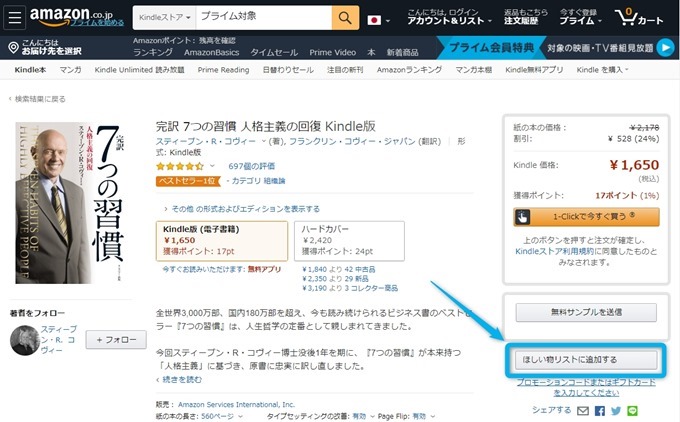The image size is (680, 422).
Task: Select the 注目の新刊 tab
Action: pyautogui.click(x=345, y=70)
